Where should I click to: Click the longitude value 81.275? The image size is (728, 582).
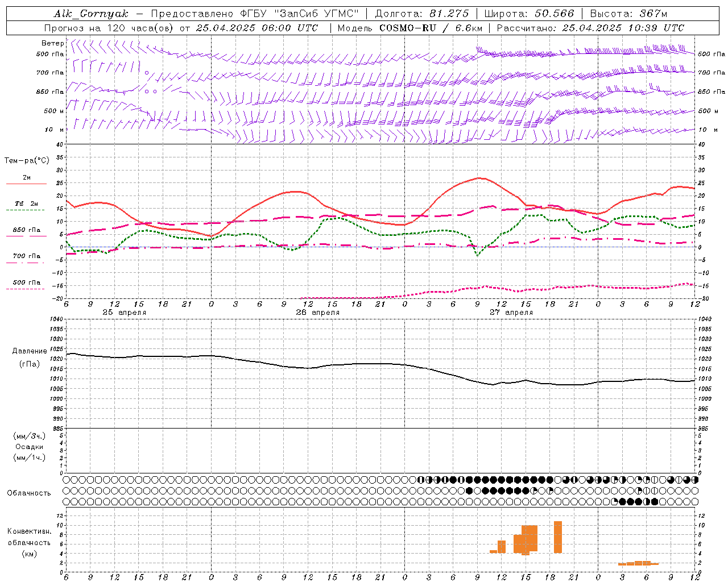point(449,14)
